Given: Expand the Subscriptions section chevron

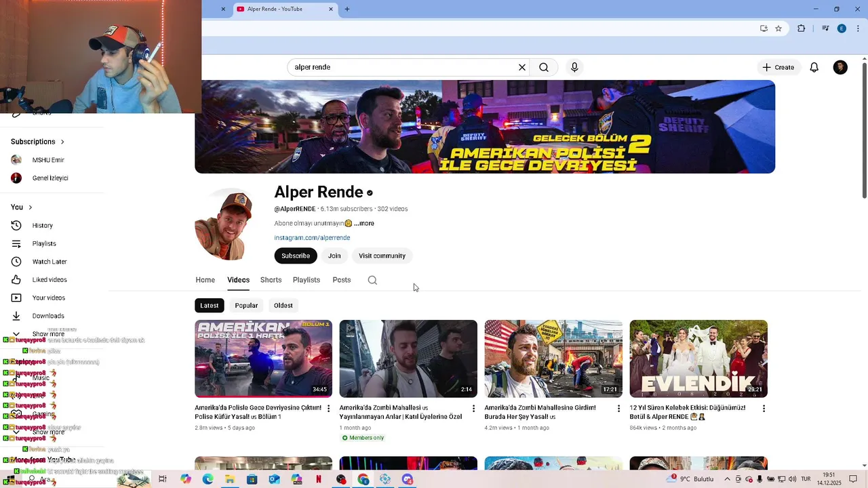Looking at the screenshot, I should tap(62, 142).
